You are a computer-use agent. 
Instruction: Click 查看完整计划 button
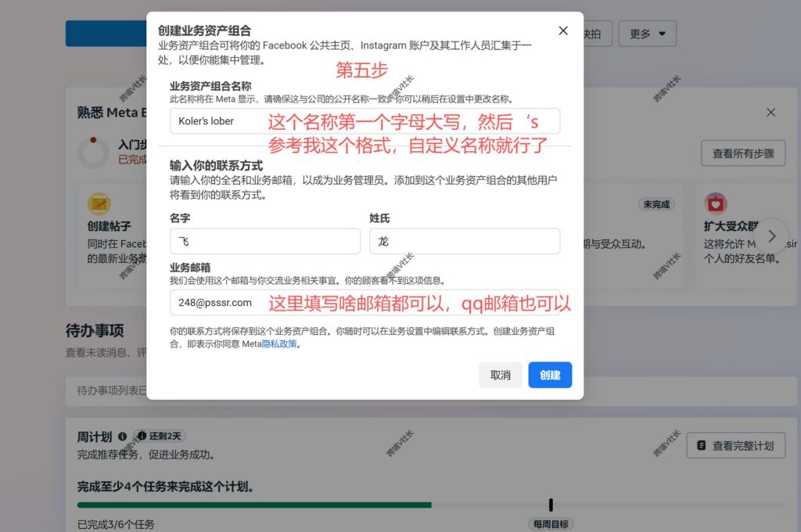(735, 446)
